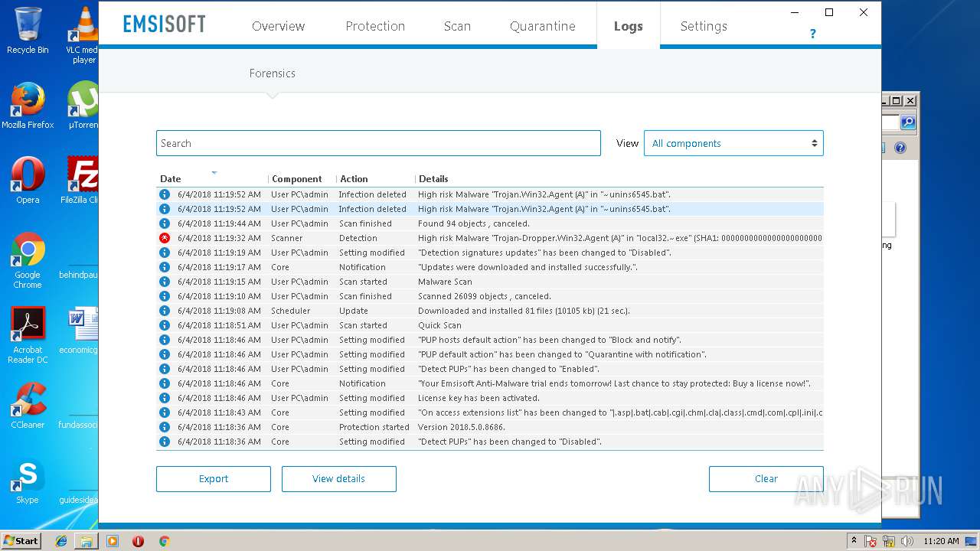Image resolution: width=980 pixels, height=551 pixels.
Task: Select 'Downloaded and installed 81 files' entry
Action: pyautogui.click(x=490, y=311)
